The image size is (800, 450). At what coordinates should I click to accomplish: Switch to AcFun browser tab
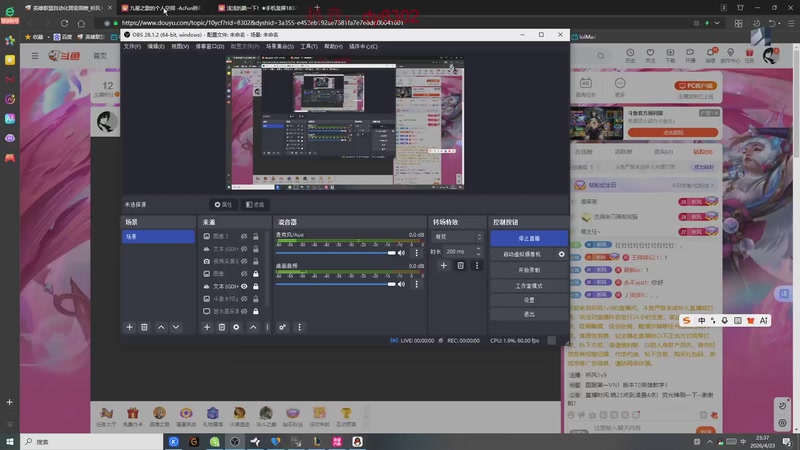click(x=162, y=8)
